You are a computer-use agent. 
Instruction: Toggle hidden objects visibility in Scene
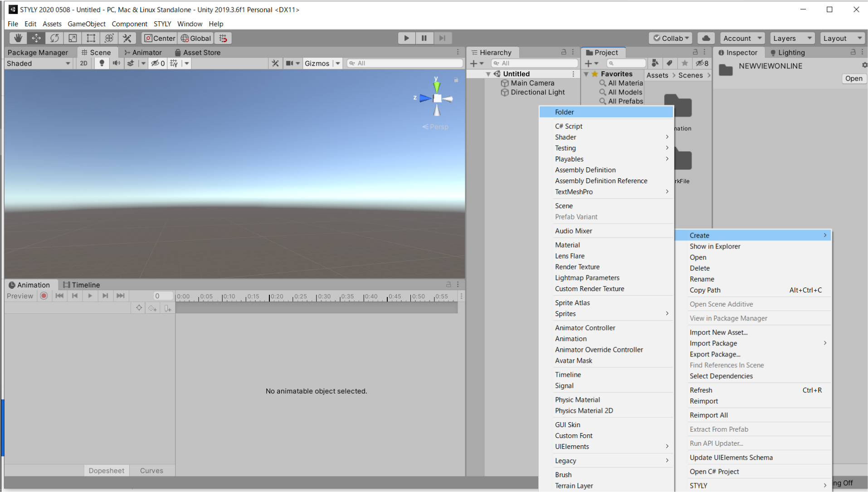click(x=158, y=63)
